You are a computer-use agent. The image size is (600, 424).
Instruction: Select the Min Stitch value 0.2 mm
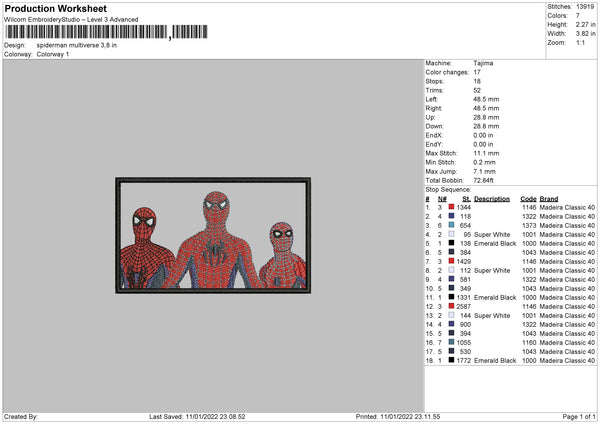click(x=484, y=162)
